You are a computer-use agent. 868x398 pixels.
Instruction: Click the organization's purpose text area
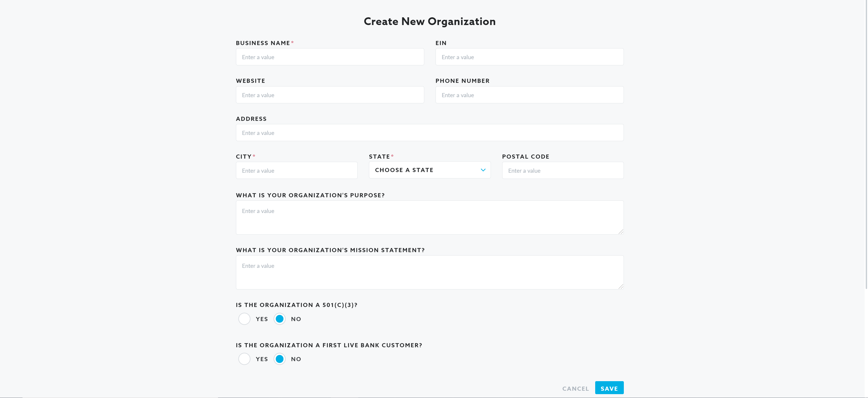coord(429,218)
